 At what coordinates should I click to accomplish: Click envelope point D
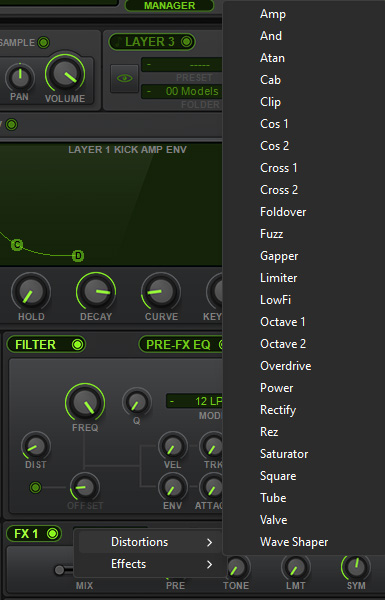[78, 256]
